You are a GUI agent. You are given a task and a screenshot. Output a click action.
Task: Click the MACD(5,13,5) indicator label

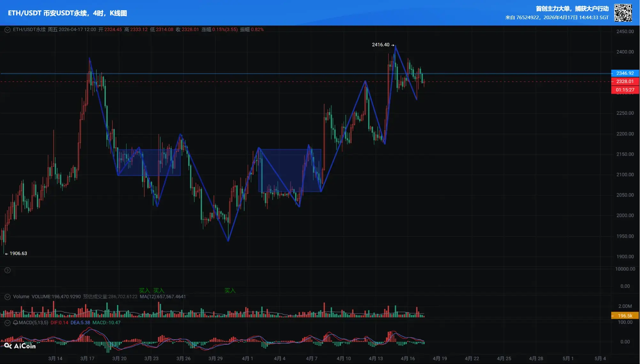(33, 323)
